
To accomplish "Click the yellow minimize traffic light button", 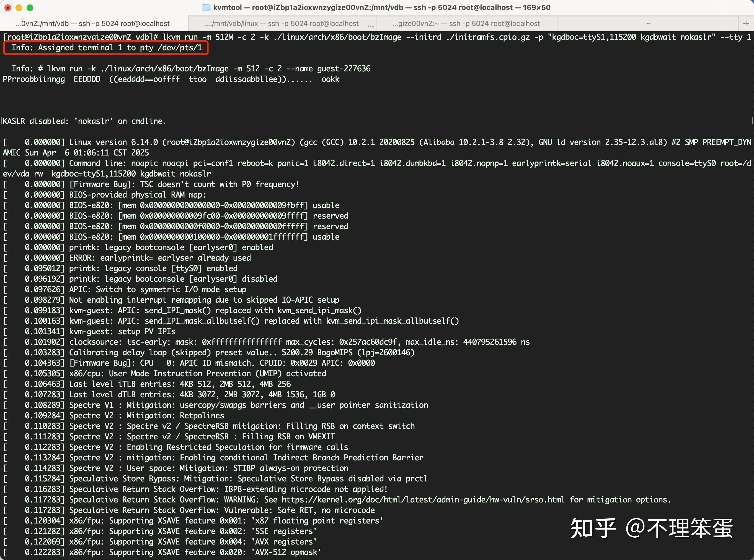I will click(x=19, y=7).
